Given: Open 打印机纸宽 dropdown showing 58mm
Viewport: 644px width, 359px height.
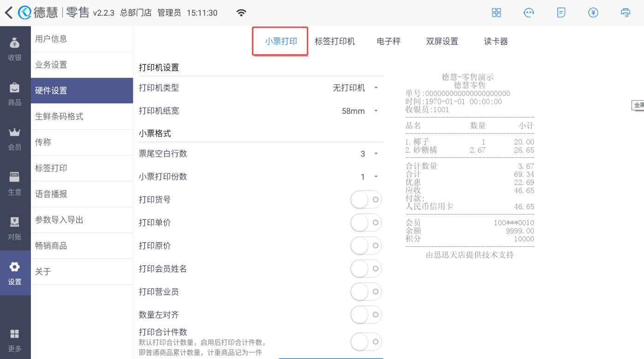Looking at the screenshot, I should [x=360, y=111].
